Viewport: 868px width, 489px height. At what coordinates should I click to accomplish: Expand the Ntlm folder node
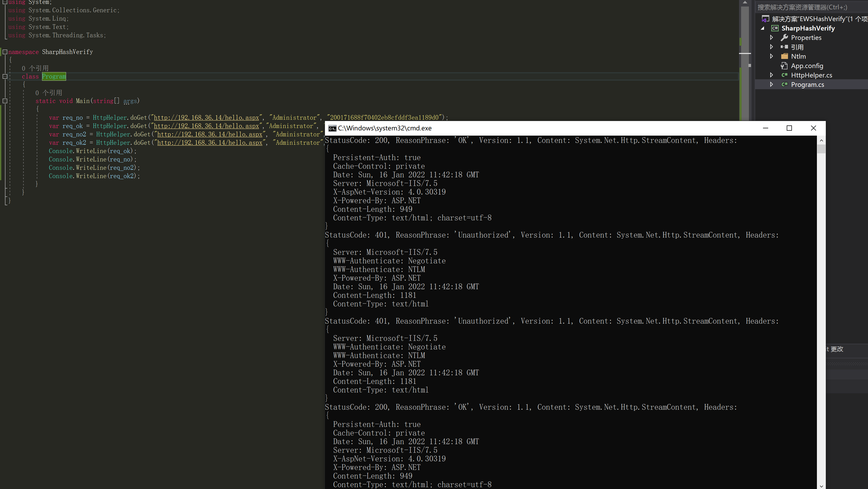pos(771,56)
